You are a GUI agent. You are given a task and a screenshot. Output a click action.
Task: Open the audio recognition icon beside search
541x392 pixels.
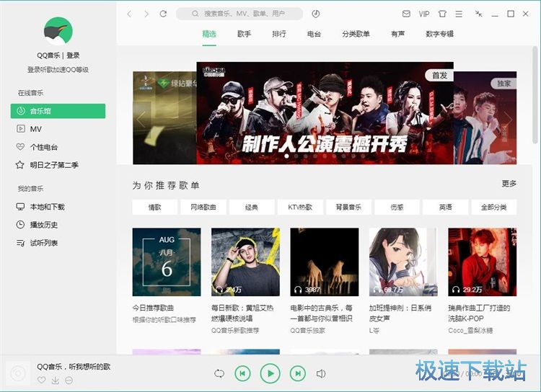click(x=316, y=14)
